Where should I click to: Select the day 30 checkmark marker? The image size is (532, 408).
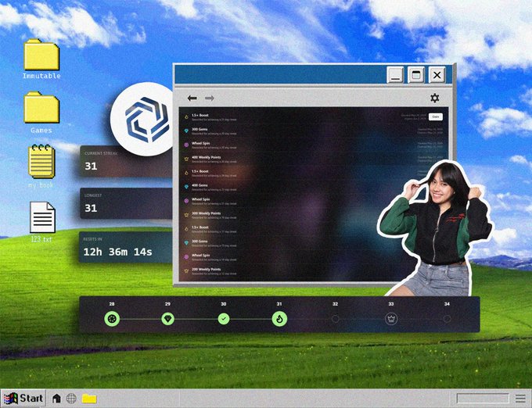click(x=224, y=319)
